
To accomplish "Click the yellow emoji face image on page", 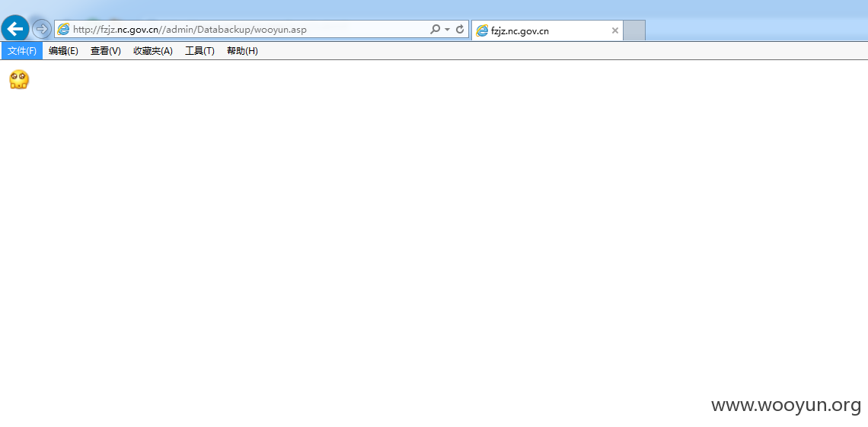I will 19,80.
